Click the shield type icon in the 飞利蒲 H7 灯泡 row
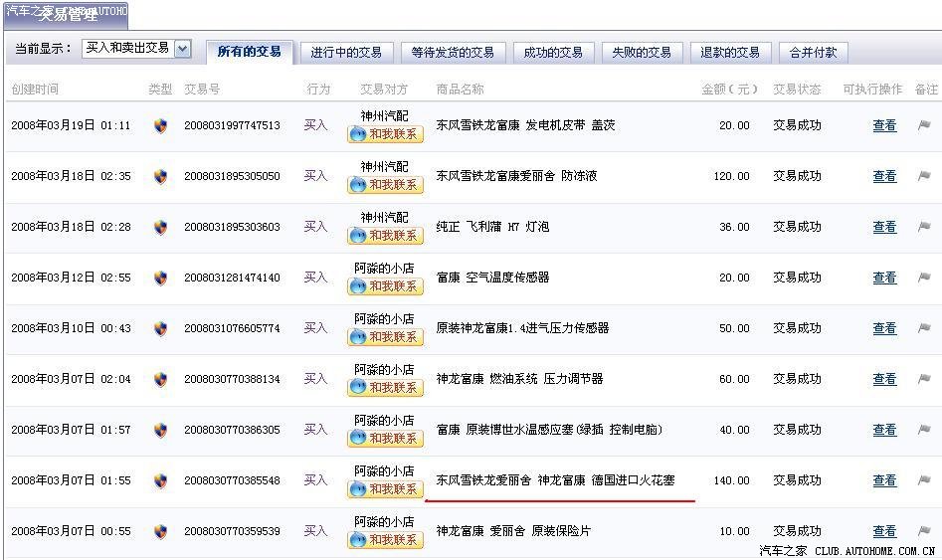This screenshot has height=560, width=942. click(x=160, y=227)
